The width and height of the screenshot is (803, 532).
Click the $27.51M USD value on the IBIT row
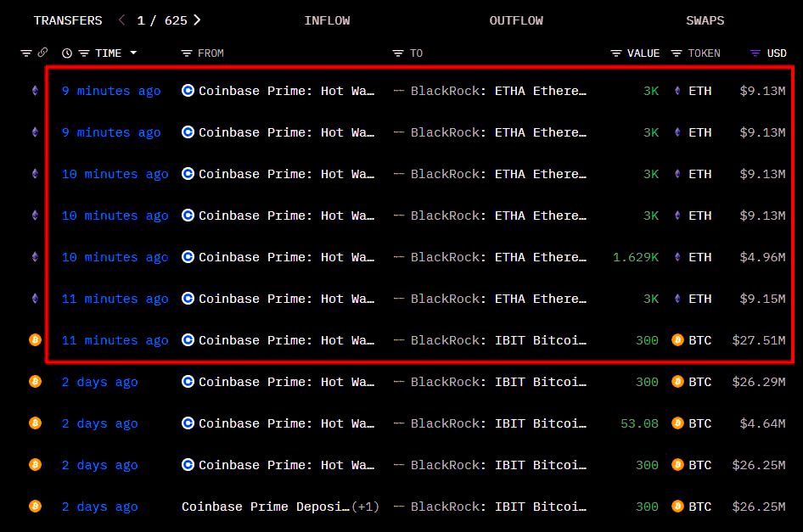point(759,340)
